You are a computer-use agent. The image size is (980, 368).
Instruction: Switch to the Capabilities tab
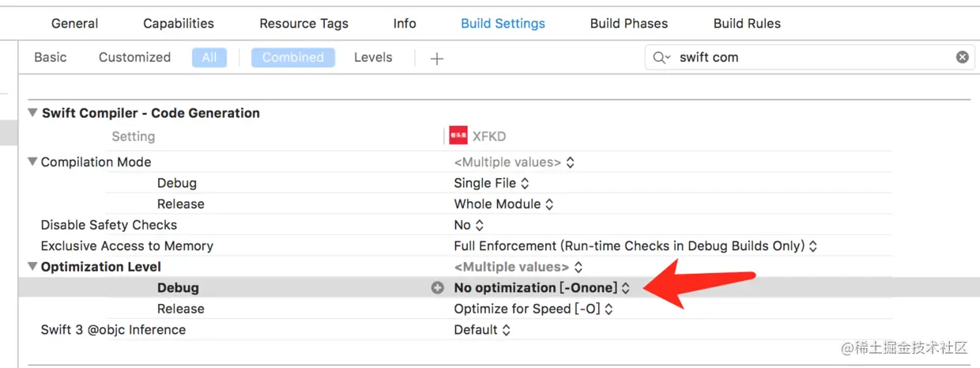pos(179,24)
